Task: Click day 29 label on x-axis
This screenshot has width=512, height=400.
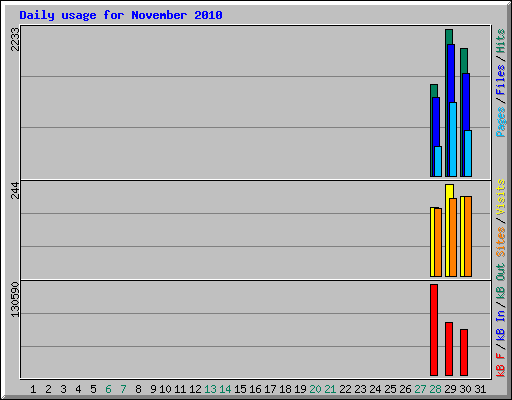Action: tap(450, 389)
